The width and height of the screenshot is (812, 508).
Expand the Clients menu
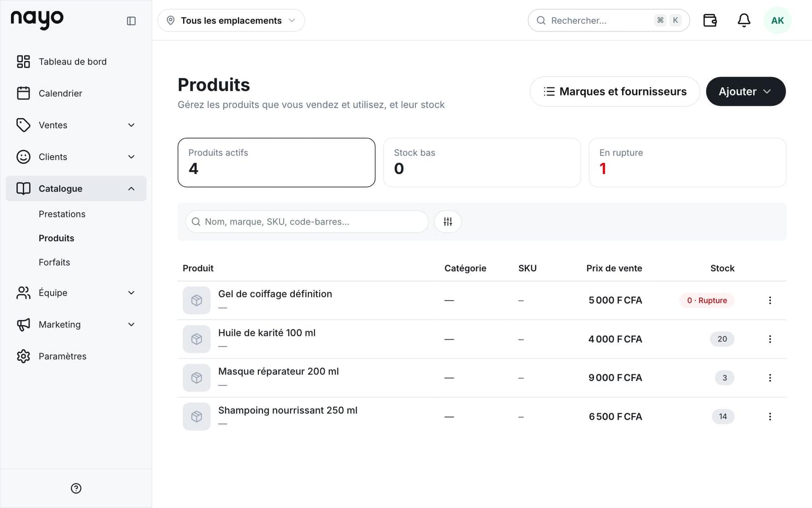(x=76, y=157)
